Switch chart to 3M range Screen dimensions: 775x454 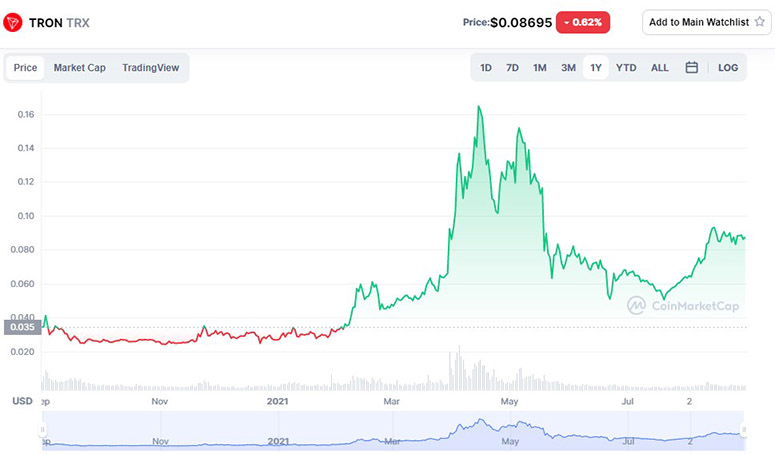pyautogui.click(x=568, y=68)
